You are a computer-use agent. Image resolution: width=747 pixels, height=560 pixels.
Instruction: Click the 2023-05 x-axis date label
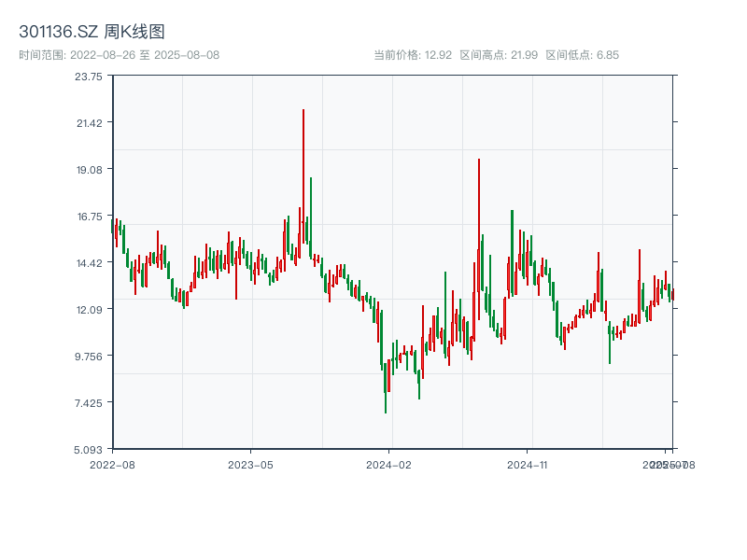point(250,464)
